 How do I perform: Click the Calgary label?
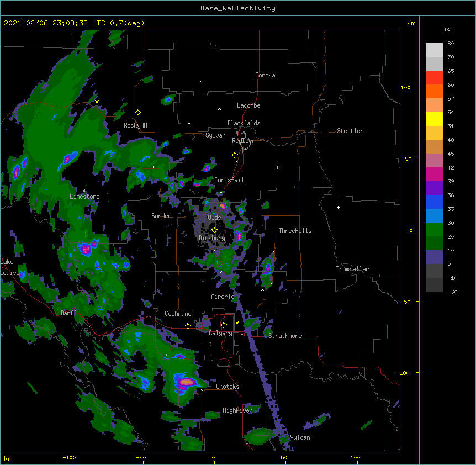point(220,333)
